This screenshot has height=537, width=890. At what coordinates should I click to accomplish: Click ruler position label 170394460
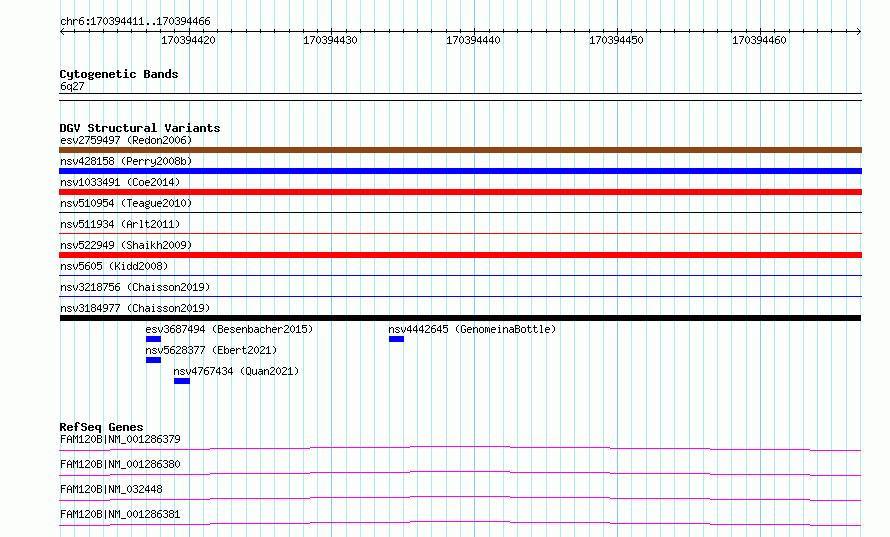759,40
